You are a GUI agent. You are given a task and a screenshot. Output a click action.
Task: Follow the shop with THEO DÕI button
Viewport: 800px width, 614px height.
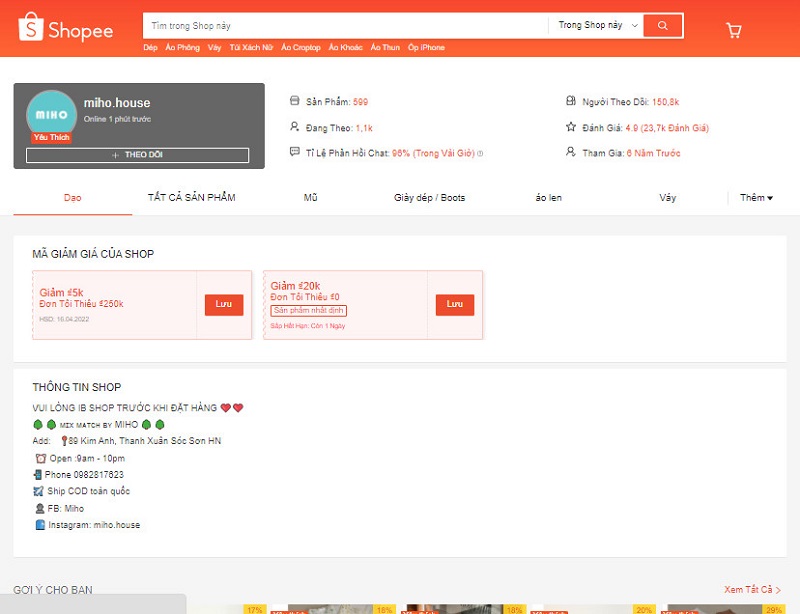[138, 155]
